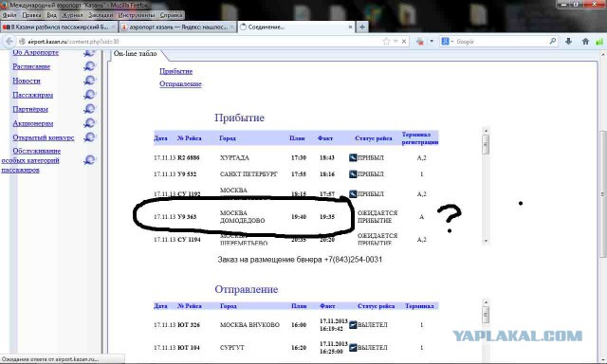
Task: Click 'У9 363' flight number cell
Action: pyautogui.click(x=187, y=217)
